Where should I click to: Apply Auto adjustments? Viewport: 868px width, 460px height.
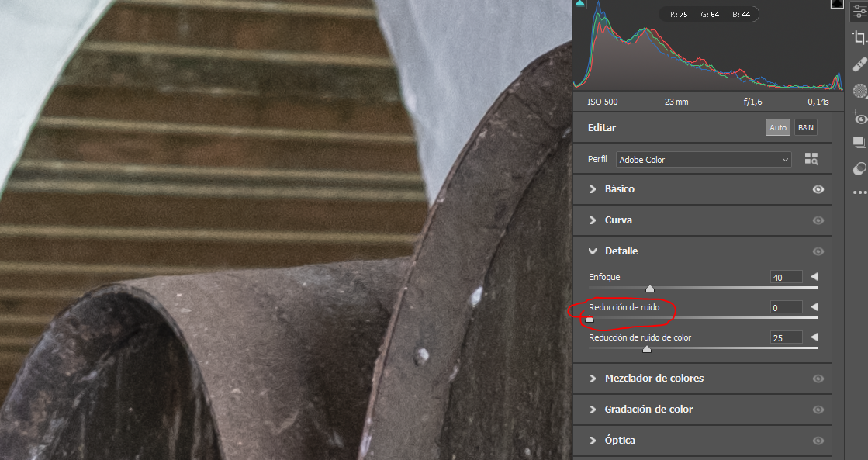pyautogui.click(x=778, y=127)
